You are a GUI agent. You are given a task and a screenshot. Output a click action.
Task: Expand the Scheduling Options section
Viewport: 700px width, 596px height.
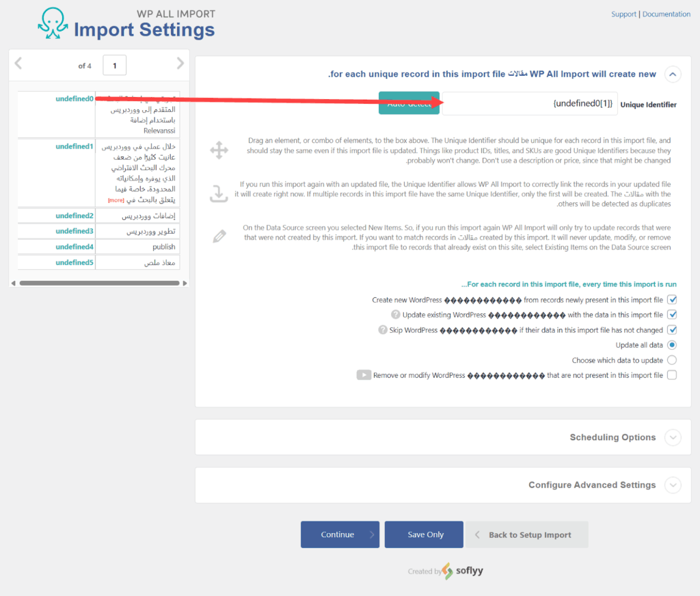673,437
